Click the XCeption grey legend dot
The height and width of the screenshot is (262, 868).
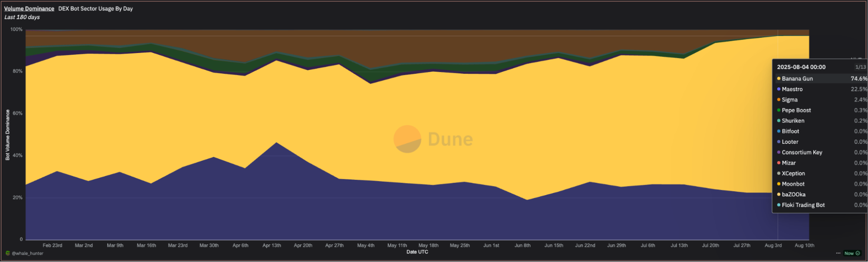[x=779, y=173]
